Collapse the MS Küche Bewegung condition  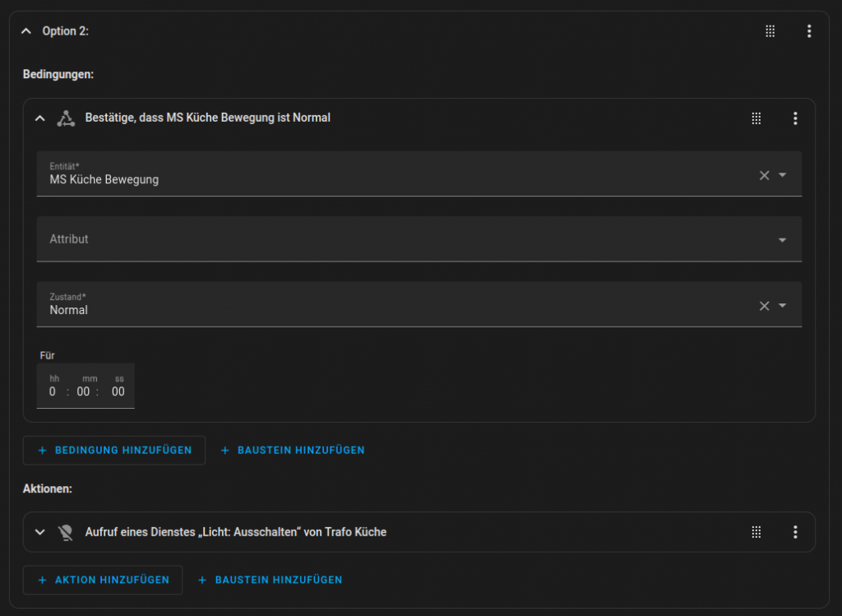pyautogui.click(x=39, y=118)
